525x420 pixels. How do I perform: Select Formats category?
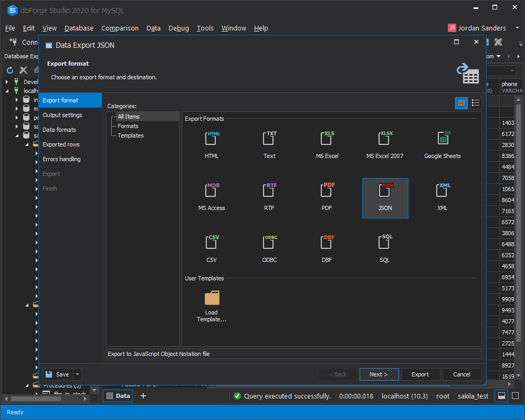click(128, 126)
